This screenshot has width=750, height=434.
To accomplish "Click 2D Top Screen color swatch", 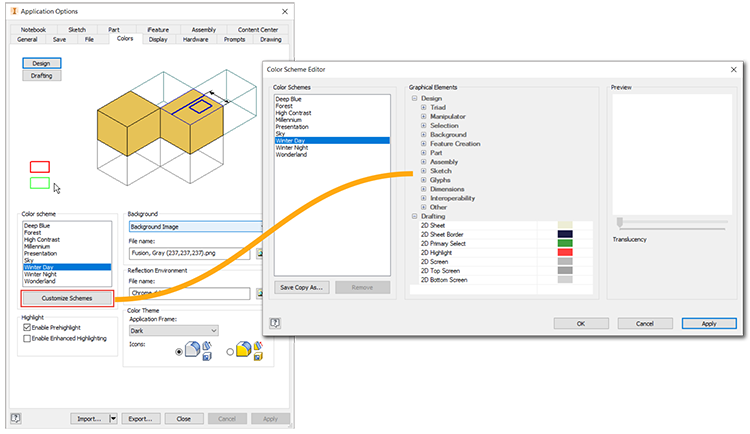I will point(565,270).
